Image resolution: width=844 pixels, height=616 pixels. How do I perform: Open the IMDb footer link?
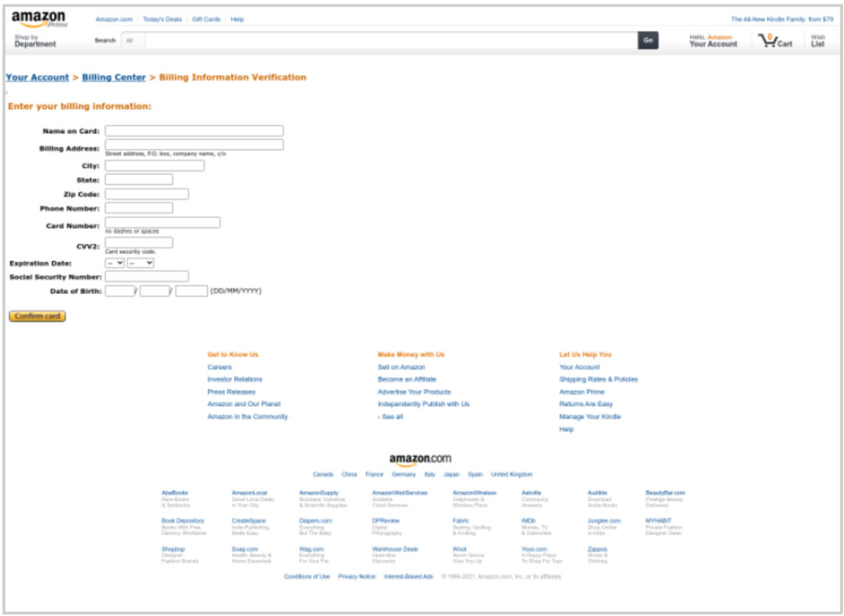(x=528, y=521)
